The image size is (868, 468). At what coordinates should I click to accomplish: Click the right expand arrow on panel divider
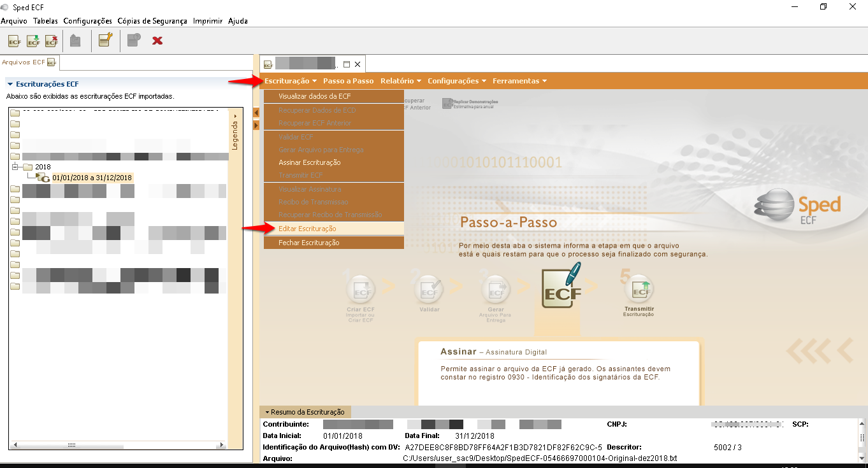coord(256,125)
